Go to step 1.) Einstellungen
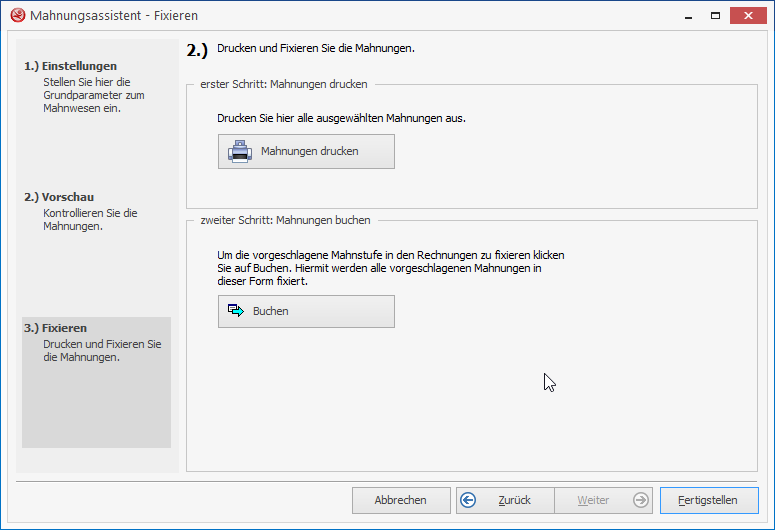775x530 pixels. coord(70,66)
